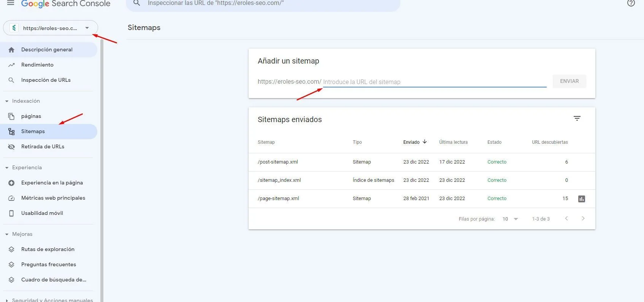The width and height of the screenshot is (644, 302).
Task: Click the 17 dic 2022 date cell
Action: tap(452, 162)
